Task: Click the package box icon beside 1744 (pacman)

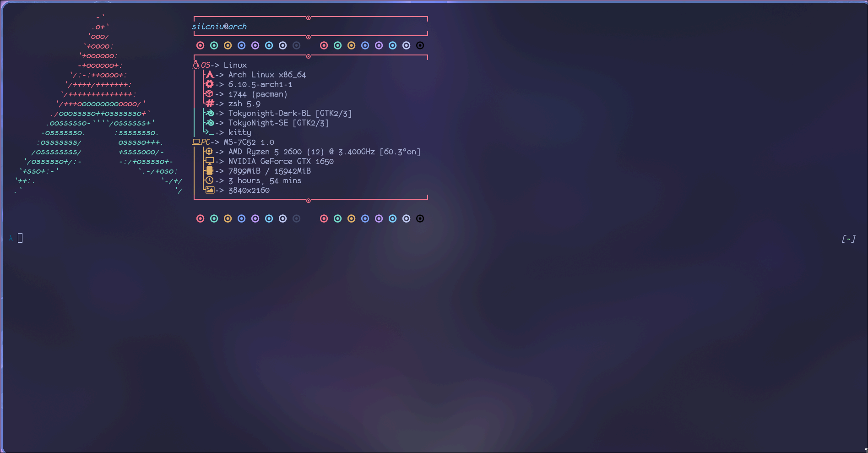Action: [x=210, y=94]
